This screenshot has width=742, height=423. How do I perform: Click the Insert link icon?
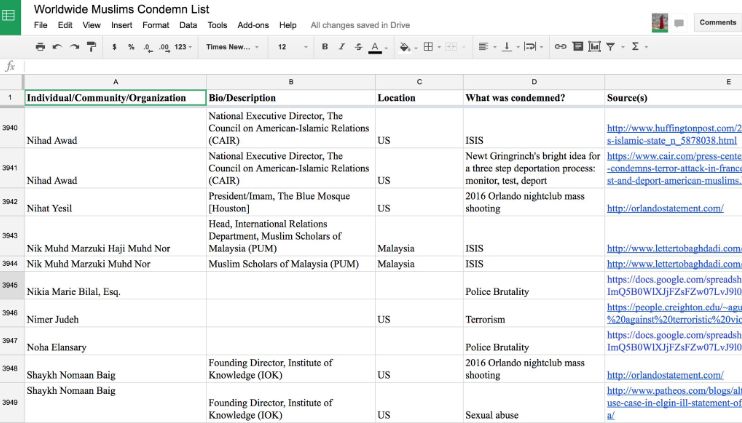click(x=560, y=47)
